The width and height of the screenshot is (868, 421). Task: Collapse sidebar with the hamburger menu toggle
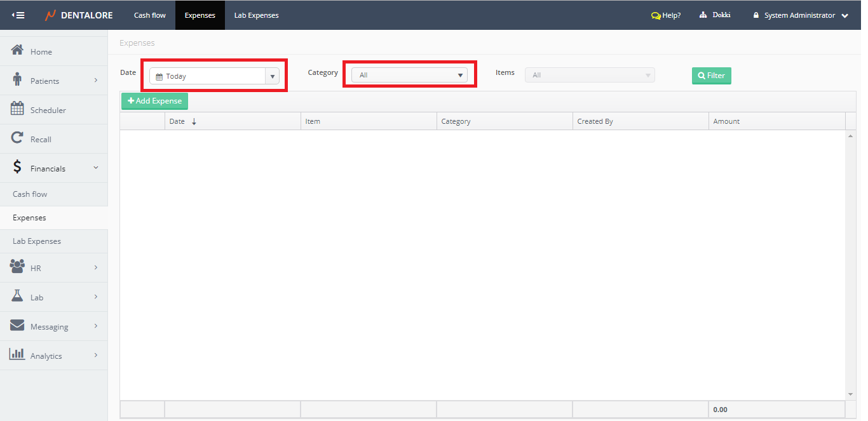point(18,15)
